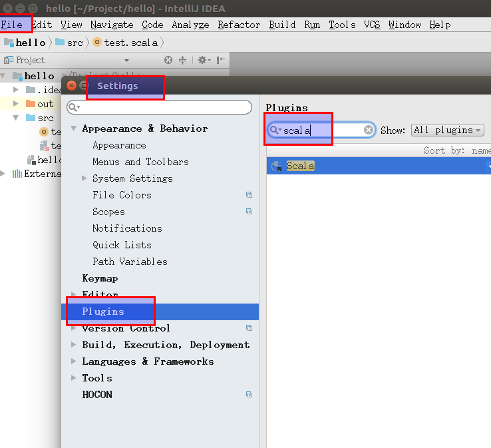The height and width of the screenshot is (448, 491).
Task: Select Quick Lists settings
Action: [x=122, y=245]
